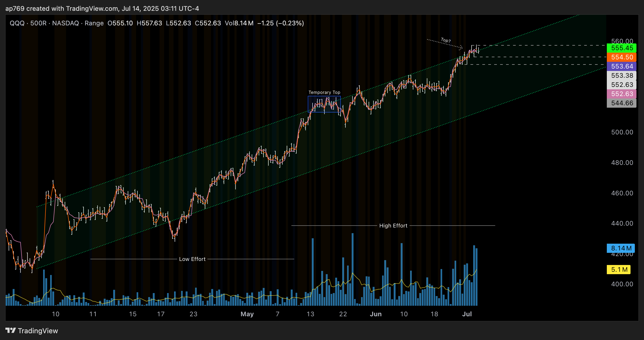Select the orange 554.50 price label
This screenshot has width=644, height=340.
[x=622, y=57]
